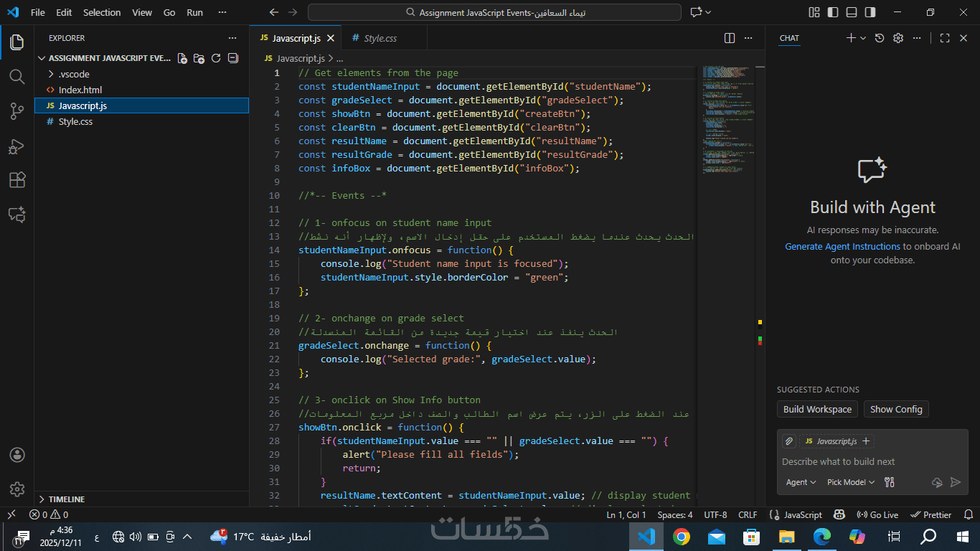Expand the Timeline section
Screen dimensions: 980x551
[66, 499]
